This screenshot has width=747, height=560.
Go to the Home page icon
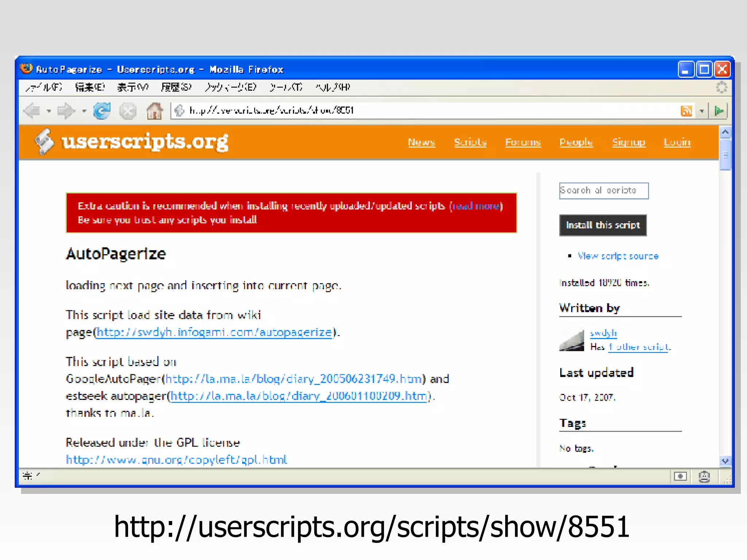tap(154, 111)
